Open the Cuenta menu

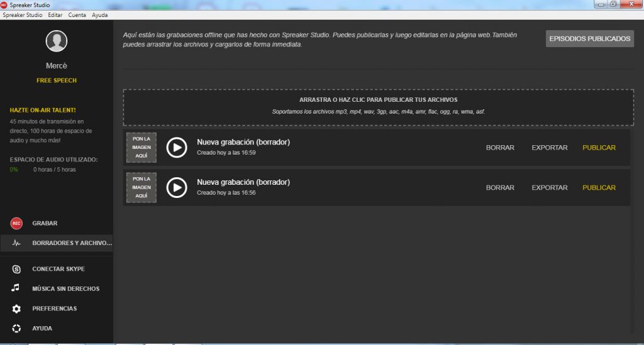click(77, 14)
